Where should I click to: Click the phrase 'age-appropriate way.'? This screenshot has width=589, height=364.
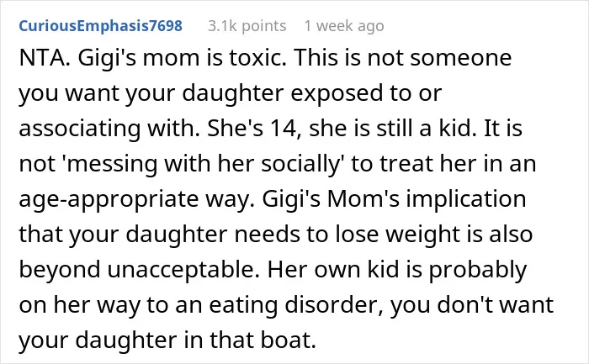pyautogui.click(x=136, y=199)
